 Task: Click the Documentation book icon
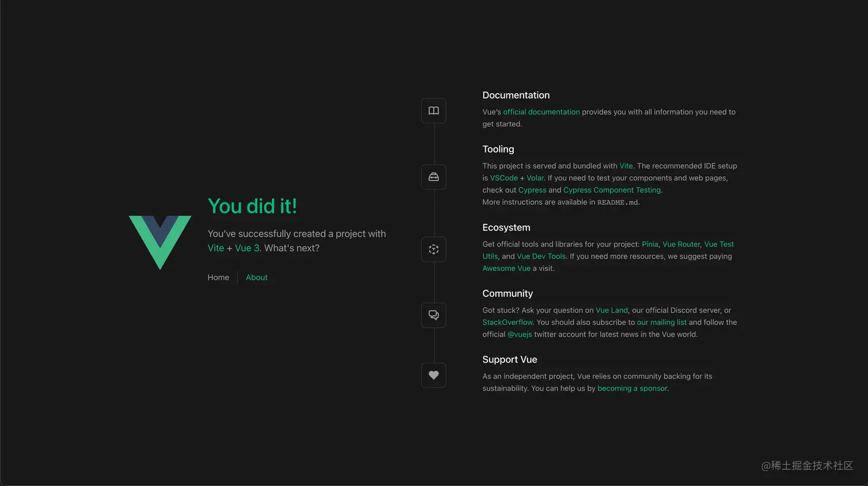tap(433, 111)
